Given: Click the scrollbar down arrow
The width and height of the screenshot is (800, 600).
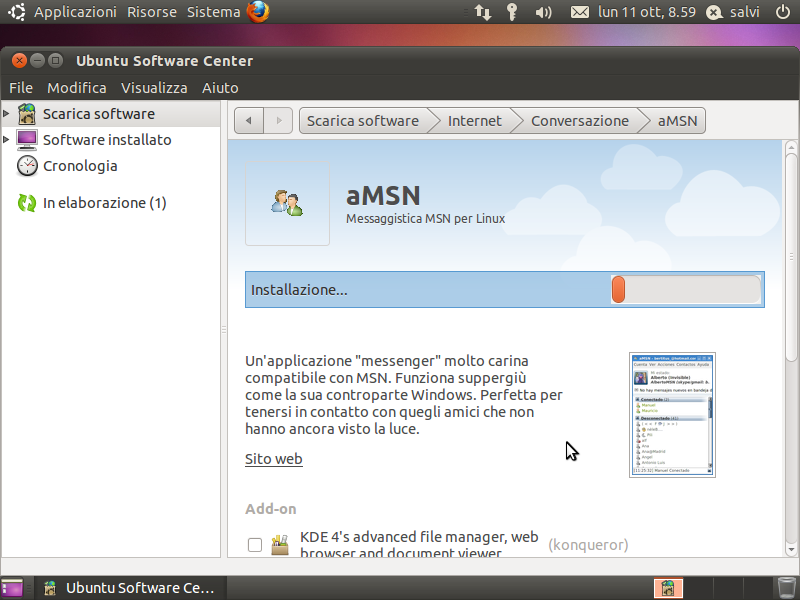Looking at the screenshot, I should coord(791,549).
